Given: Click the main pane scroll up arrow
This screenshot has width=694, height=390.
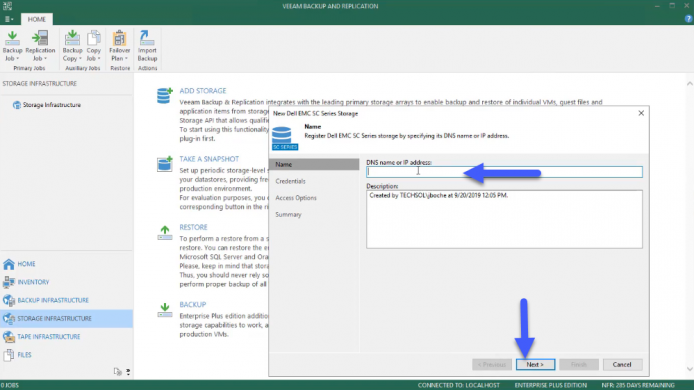Looking at the screenshot, I should 690,84.
